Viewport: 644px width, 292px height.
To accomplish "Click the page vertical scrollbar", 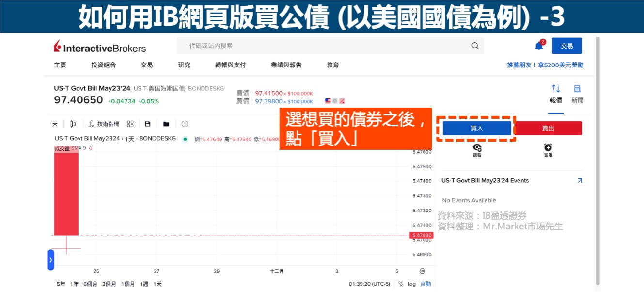I will 598,160.
